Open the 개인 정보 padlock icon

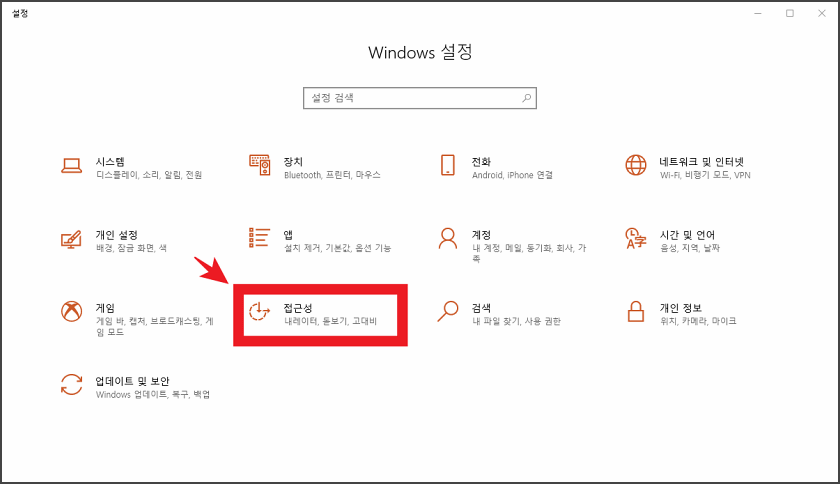(x=636, y=311)
